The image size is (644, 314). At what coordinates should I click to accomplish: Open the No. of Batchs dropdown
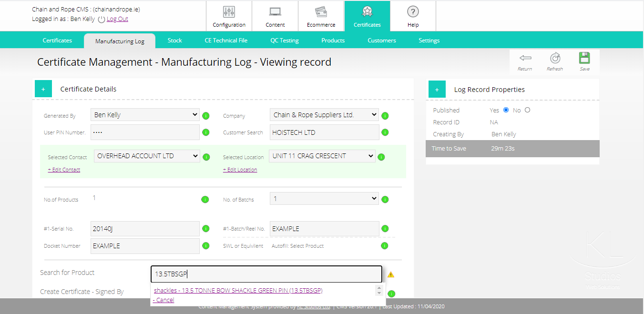pos(324,199)
